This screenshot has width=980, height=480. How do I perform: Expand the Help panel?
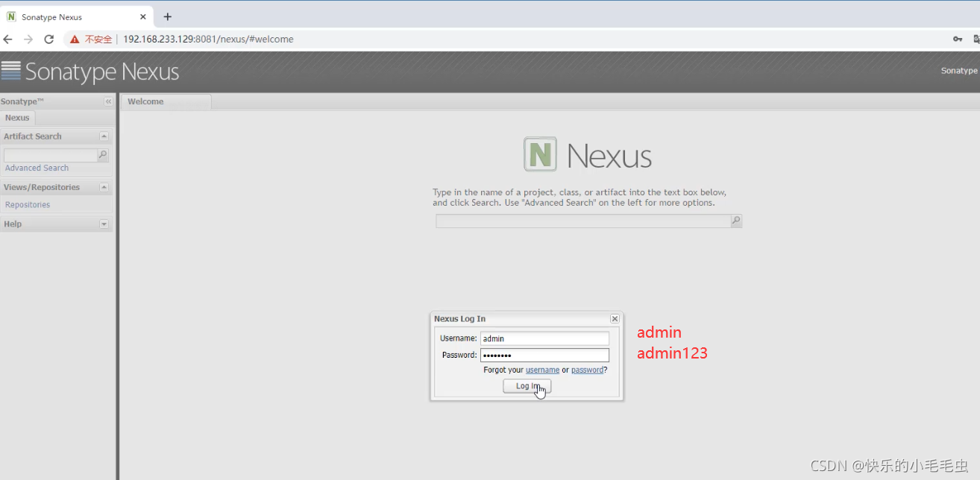[x=104, y=224]
